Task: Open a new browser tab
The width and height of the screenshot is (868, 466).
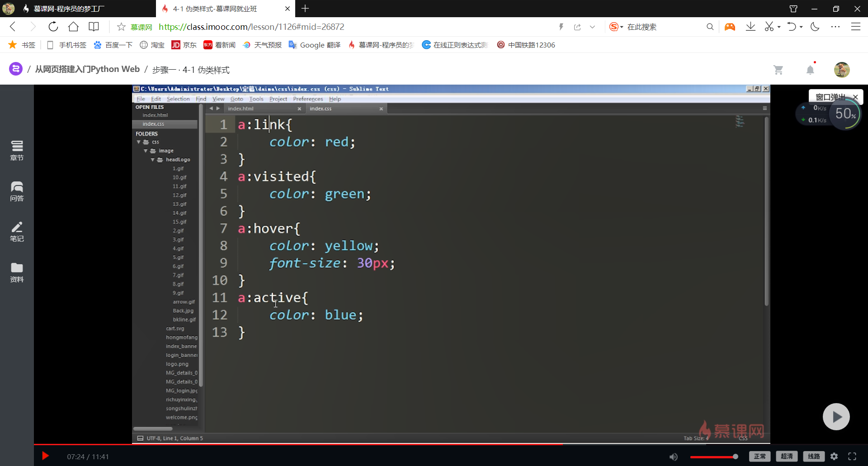Action: pyautogui.click(x=305, y=9)
